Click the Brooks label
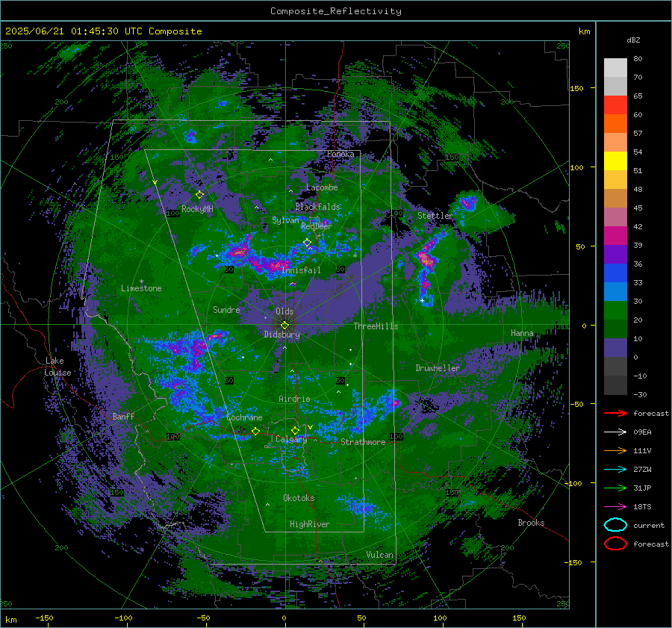Screen dimensions: 672x628 531,523
